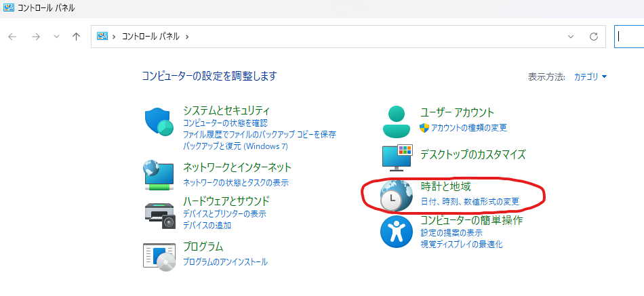Viewport: 644px width, 296px height.
Task: Expand the chevron after コントロール パネル breadcrumb
Action: coord(187,37)
